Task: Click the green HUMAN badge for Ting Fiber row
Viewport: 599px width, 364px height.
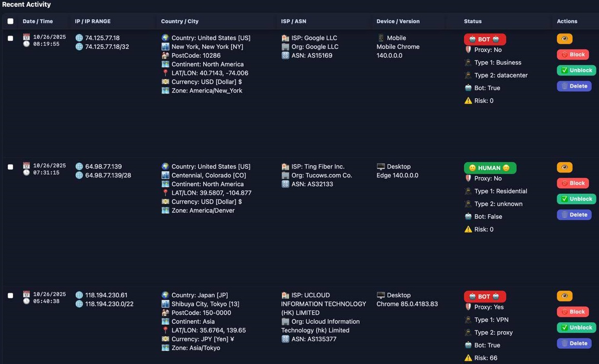Action: tap(490, 168)
